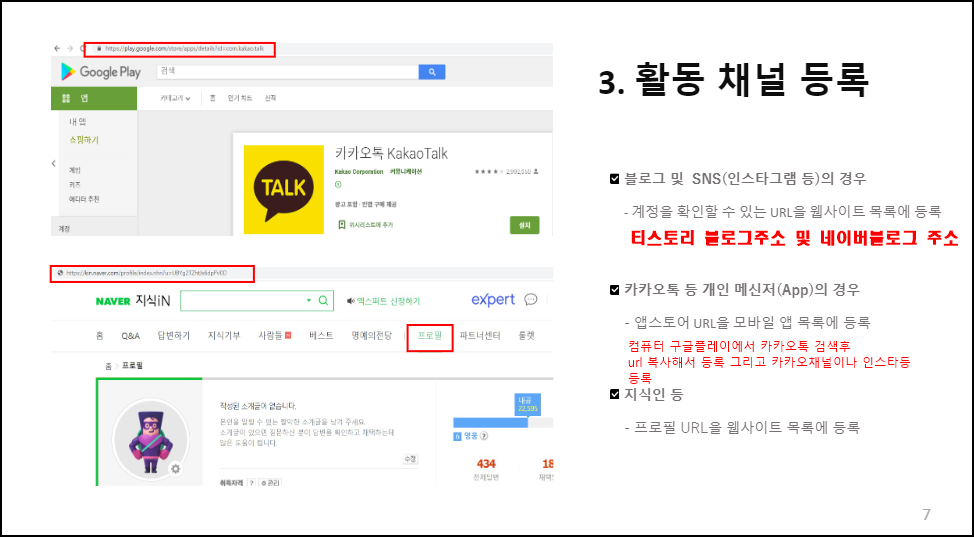Click the chat bubble icon beside eXpert
This screenshot has width=974, height=537.
(x=530, y=300)
